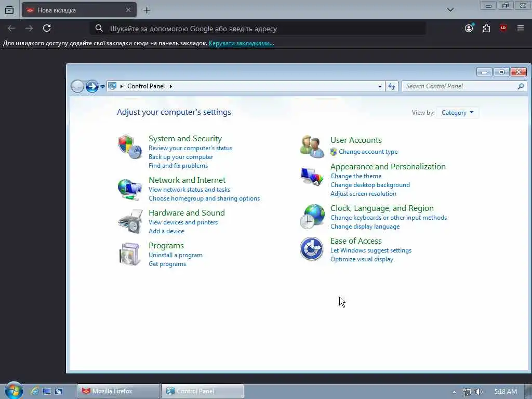
Task: Focus the Firefox address search bar
Action: (258, 29)
